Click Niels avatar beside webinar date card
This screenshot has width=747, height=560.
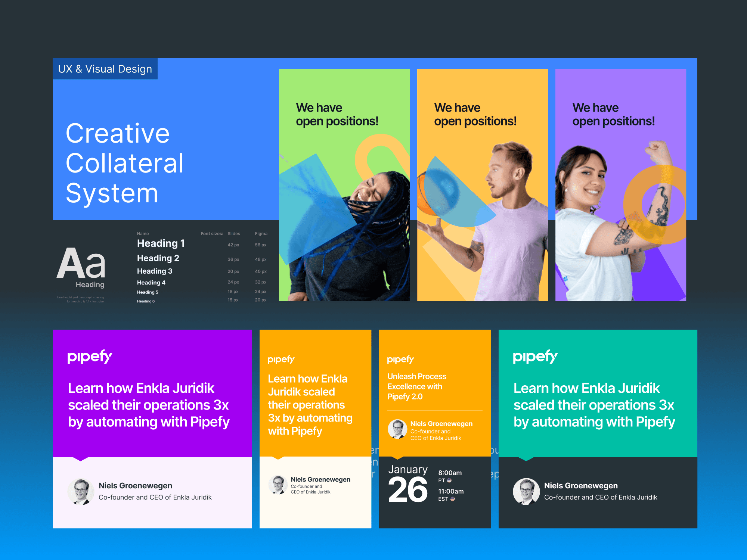tap(397, 429)
